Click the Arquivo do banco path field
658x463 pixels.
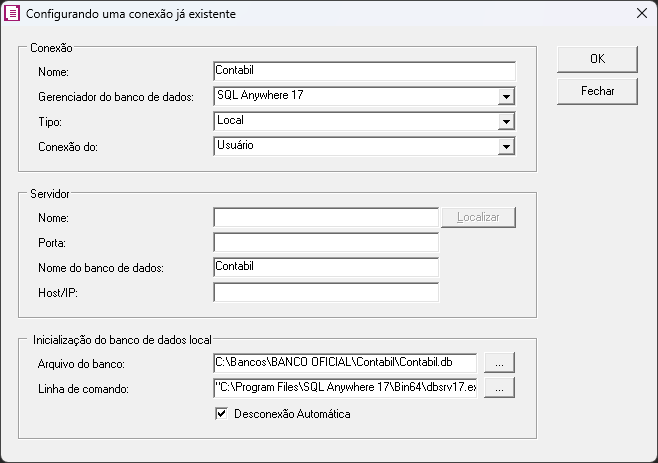point(345,363)
